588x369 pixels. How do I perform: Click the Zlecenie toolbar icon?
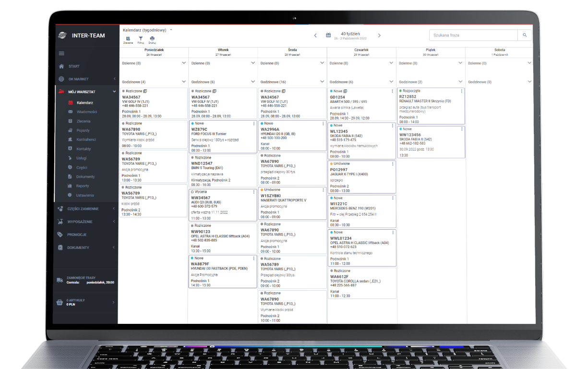(128, 39)
